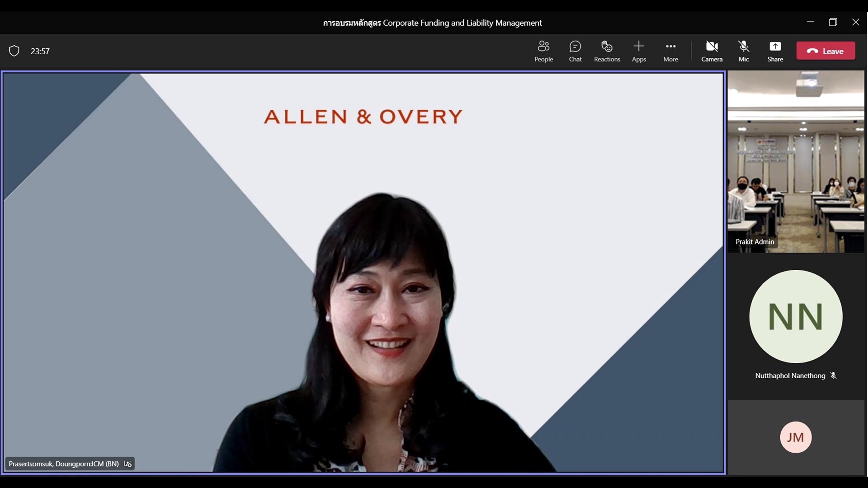The height and width of the screenshot is (488, 868).
Task: Click the icon beside the presenter name
Action: (128, 464)
